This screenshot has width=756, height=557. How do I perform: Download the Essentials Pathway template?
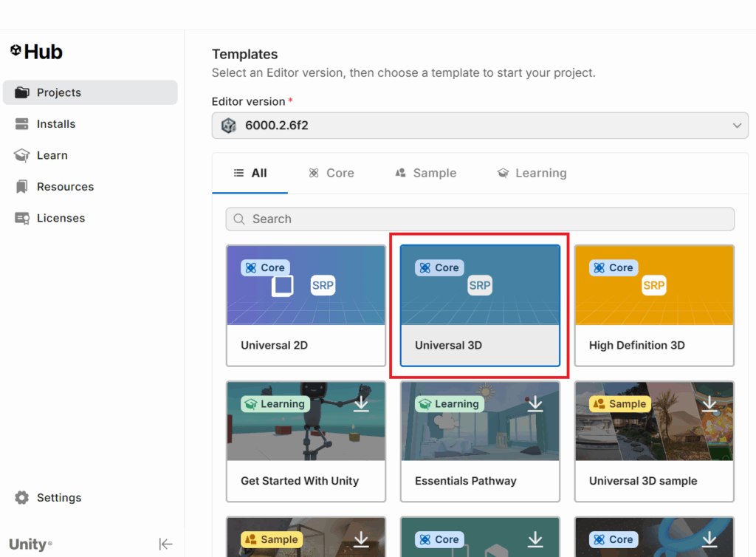[x=535, y=403]
